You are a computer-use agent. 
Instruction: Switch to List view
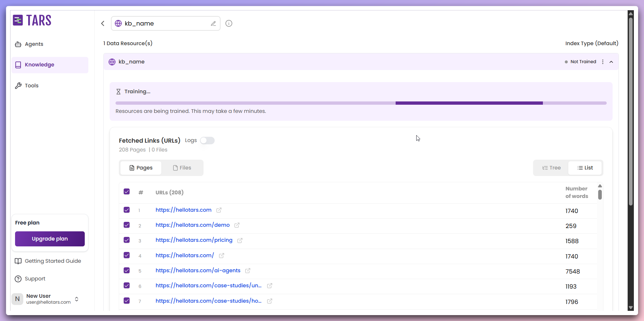585,168
